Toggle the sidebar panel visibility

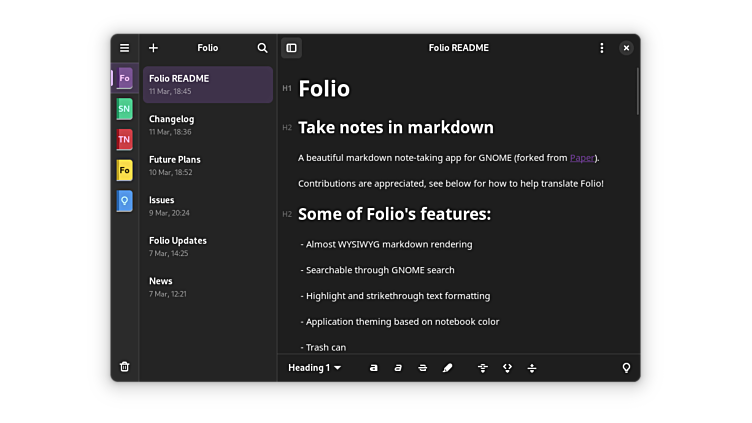click(291, 48)
